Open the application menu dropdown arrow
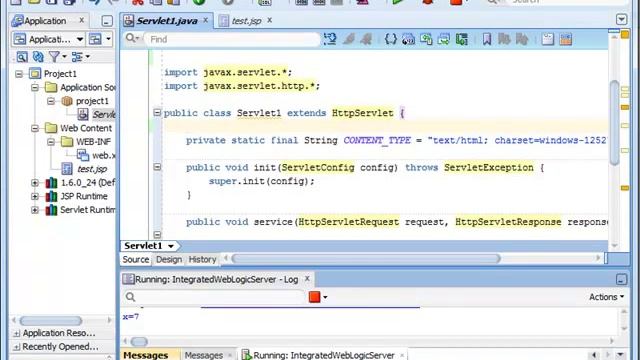This screenshot has height=360, width=640. pyautogui.click(x=108, y=39)
